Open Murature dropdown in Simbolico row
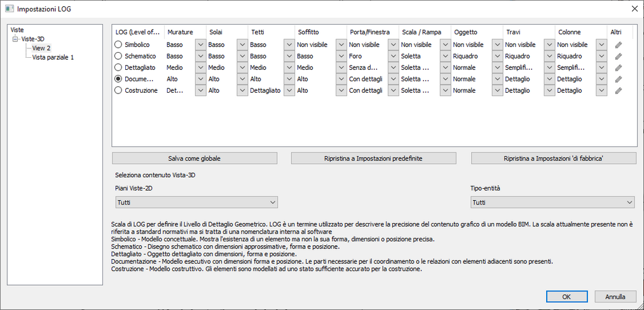 [200, 44]
